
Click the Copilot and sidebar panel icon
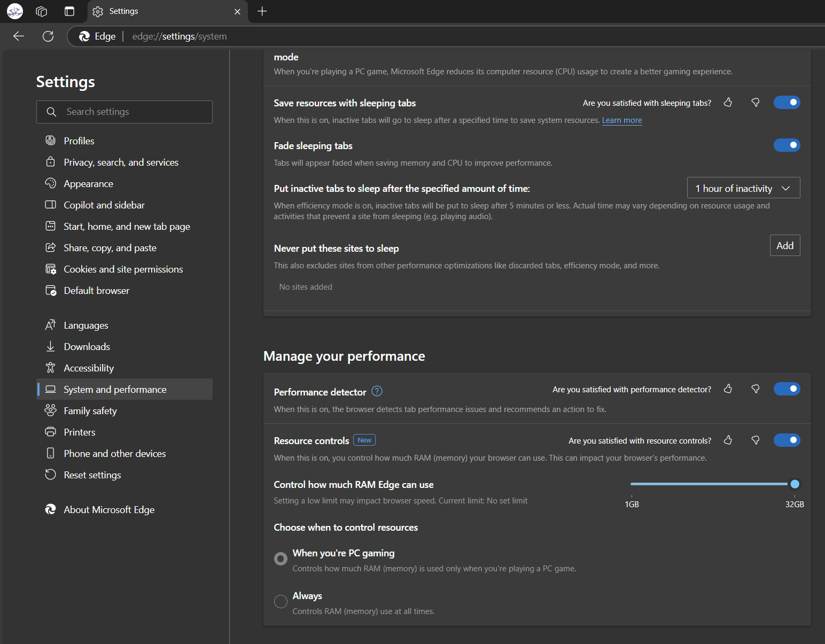point(51,204)
